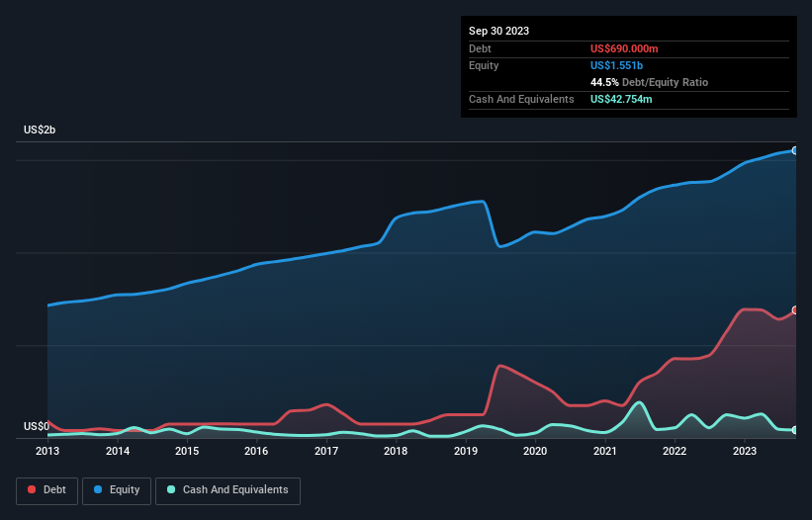Select the 2017 x-axis label
This screenshot has height=520, width=812.
[x=326, y=452]
